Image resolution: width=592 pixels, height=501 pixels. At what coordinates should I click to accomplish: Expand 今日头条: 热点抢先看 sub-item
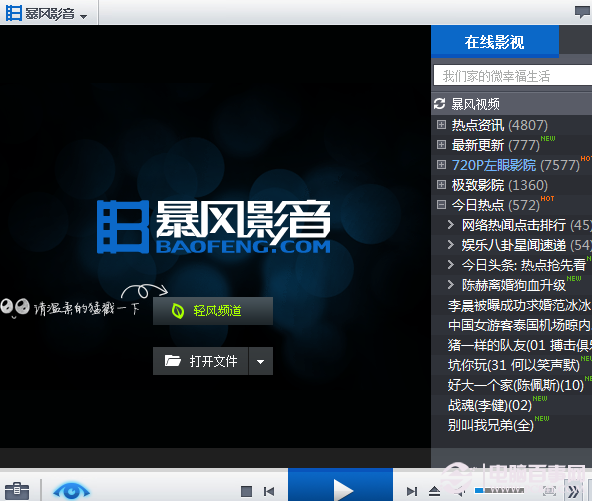(x=450, y=265)
